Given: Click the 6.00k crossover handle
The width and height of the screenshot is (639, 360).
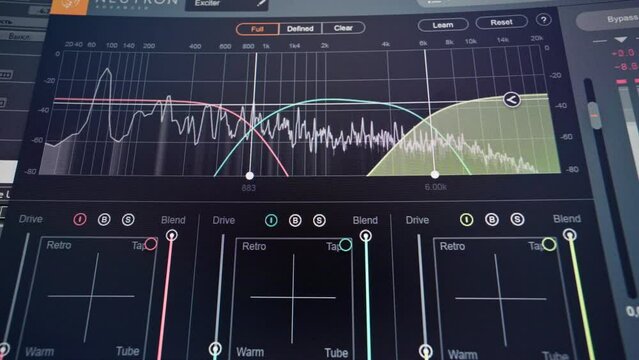Looking at the screenshot, I should pyautogui.click(x=435, y=174).
